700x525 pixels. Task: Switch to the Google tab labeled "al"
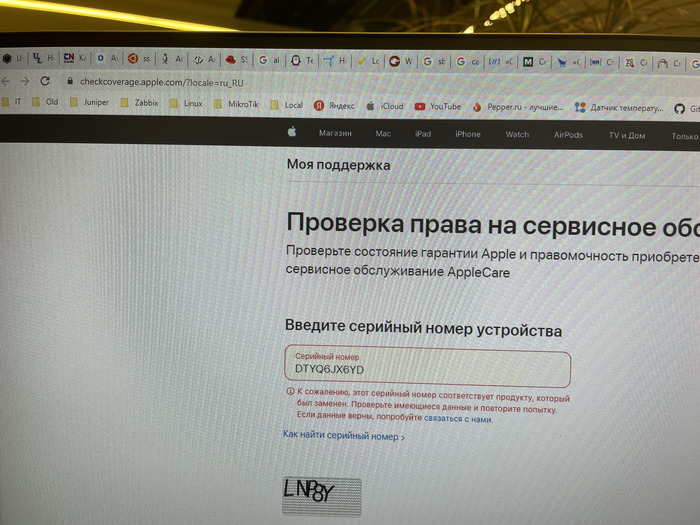(x=270, y=60)
